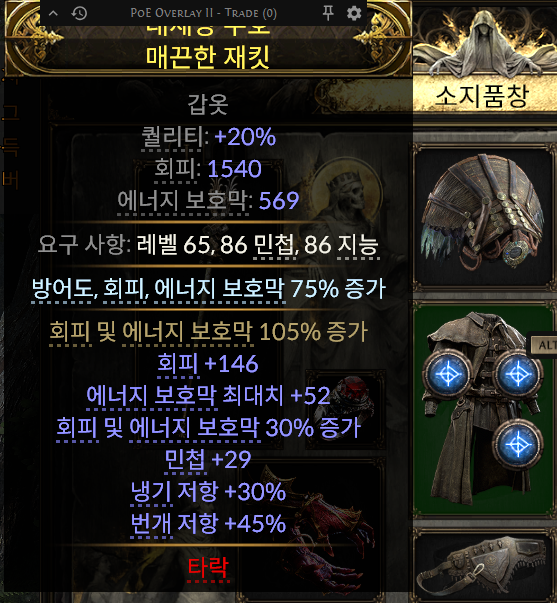Image resolution: width=557 pixels, height=603 pixels.
Task: Click the bottom rune socket on armour
Action: [x=517, y=444]
